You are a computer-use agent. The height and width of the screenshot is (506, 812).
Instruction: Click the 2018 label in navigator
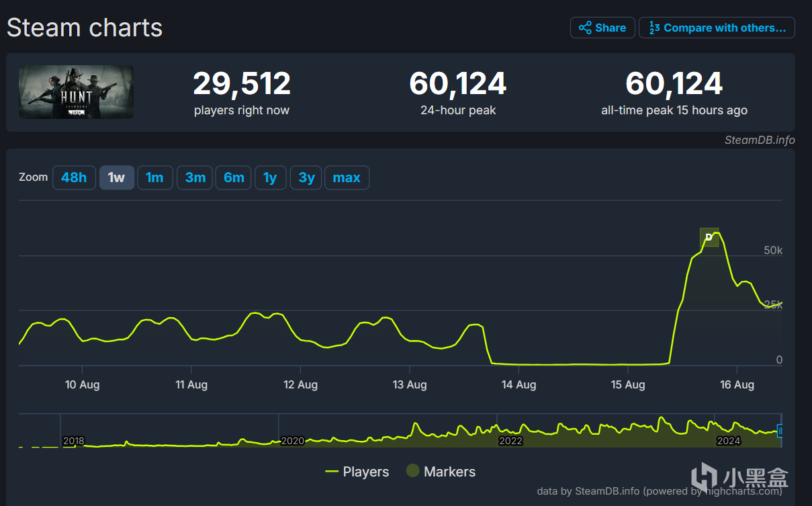click(74, 441)
